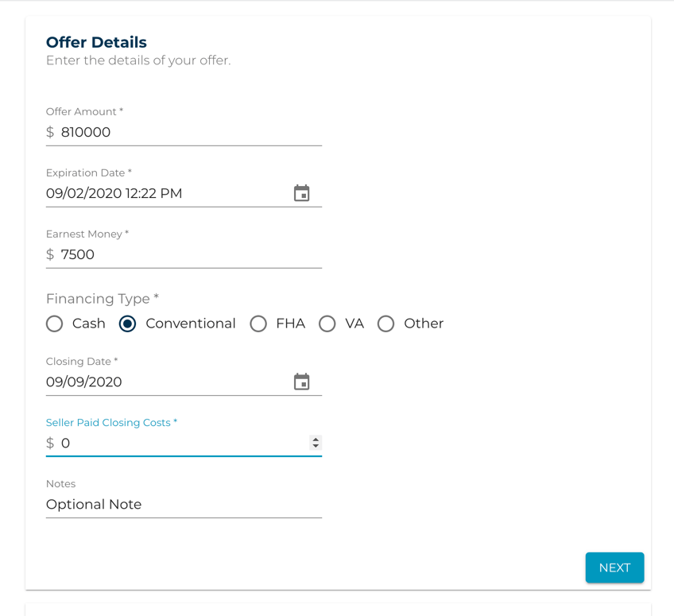Select the Cash financing type
Viewport: 674px width, 616px height.
54,323
